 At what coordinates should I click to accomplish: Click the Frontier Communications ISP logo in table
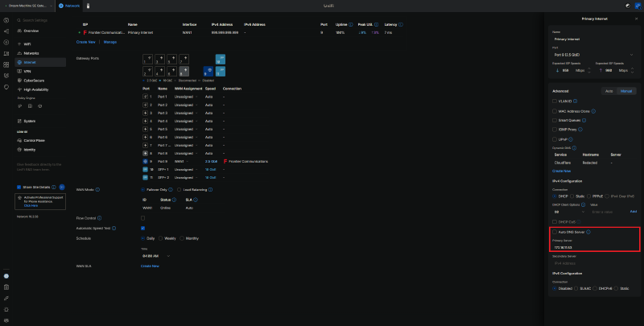85,32
